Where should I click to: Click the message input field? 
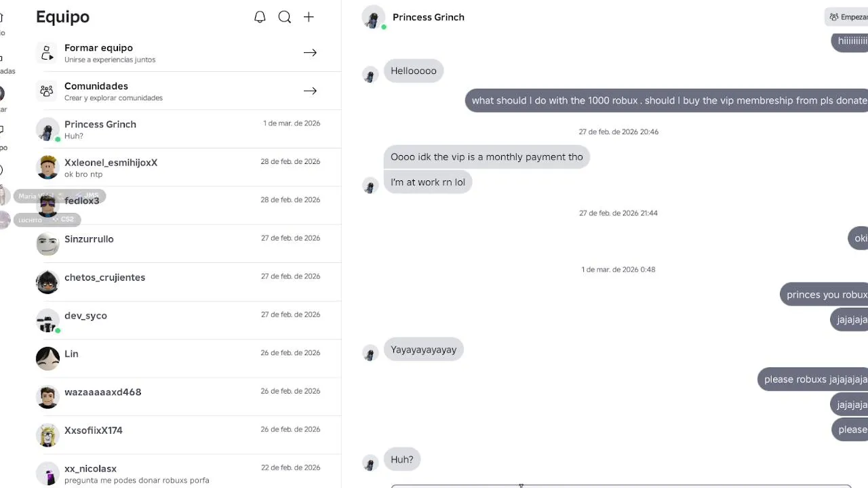(x=620, y=485)
